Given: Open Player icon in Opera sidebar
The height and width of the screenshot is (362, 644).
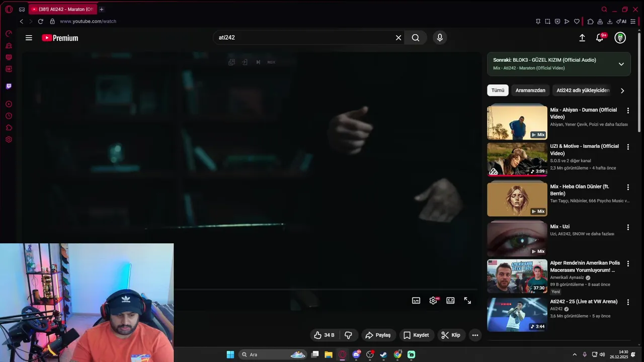Looking at the screenshot, I should (x=9, y=104).
